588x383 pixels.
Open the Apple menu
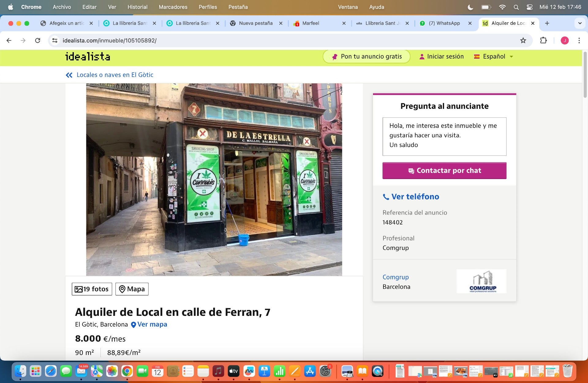pos(11,7)
